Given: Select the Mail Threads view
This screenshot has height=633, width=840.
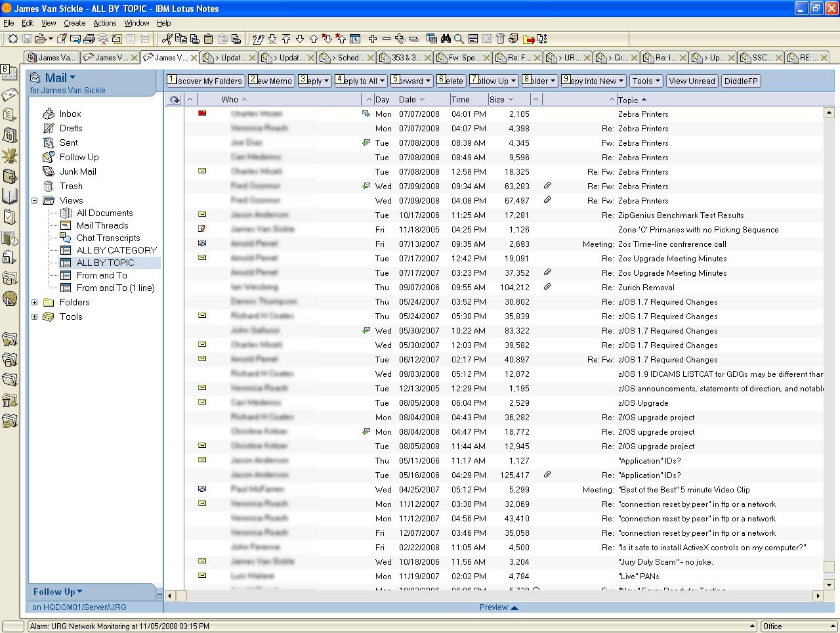Looking at the screenshot, I should coord(102,225).
